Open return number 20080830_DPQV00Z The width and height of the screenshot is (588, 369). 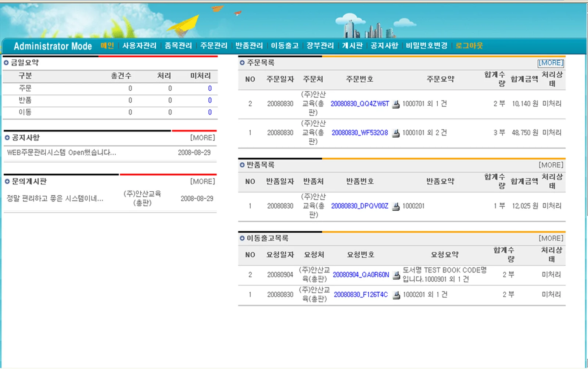(x=360, y=206)
